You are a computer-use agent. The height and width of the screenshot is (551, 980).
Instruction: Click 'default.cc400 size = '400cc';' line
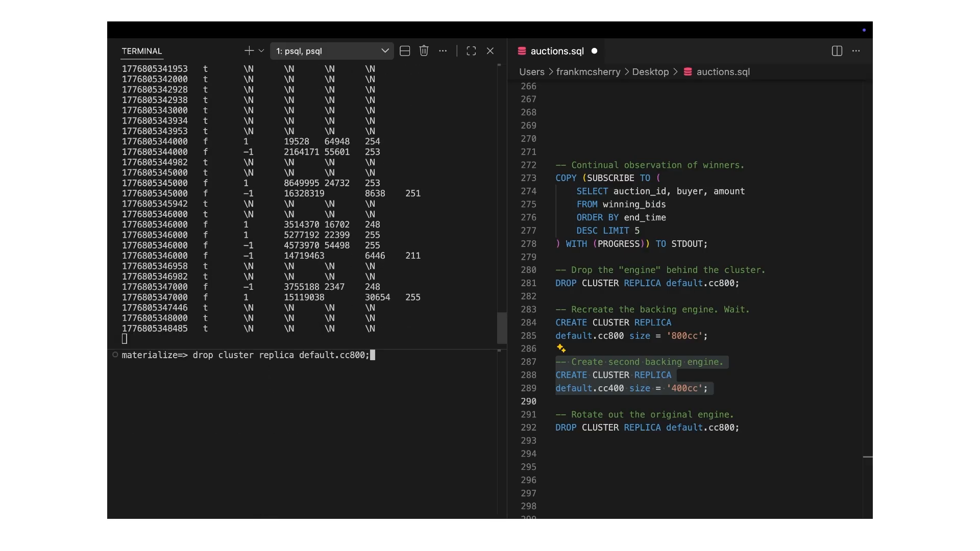[x=631, y=388]
